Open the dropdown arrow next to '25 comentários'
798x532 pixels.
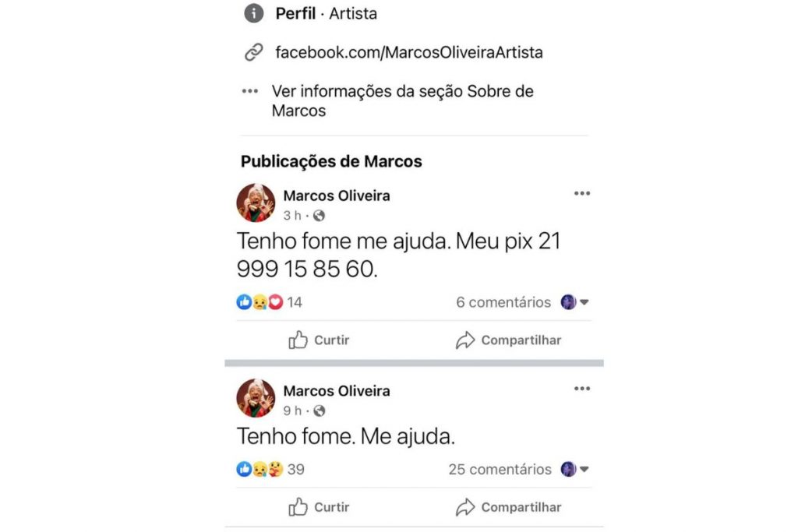[584, 469]
